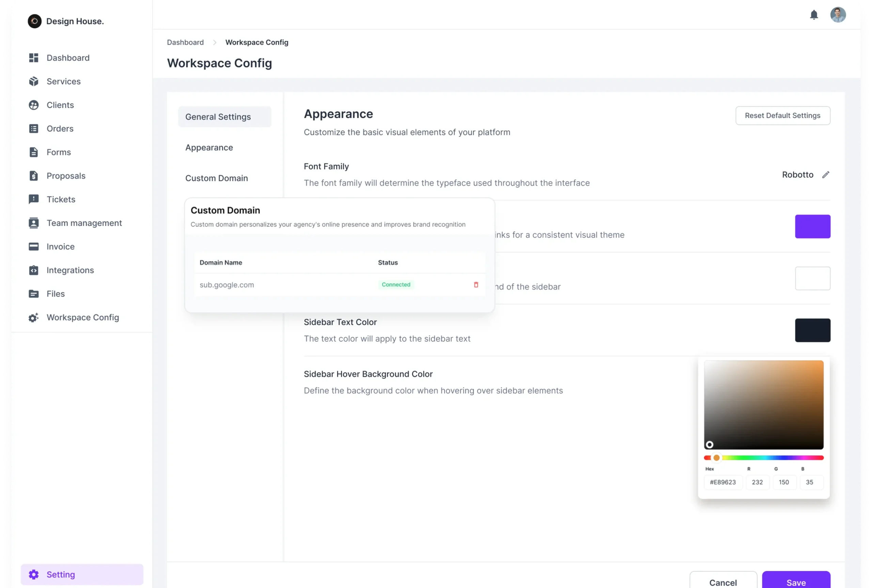872x588 pixels.
Task: Click Workspace Config breadcrumb text
Action: click(256, 42)
